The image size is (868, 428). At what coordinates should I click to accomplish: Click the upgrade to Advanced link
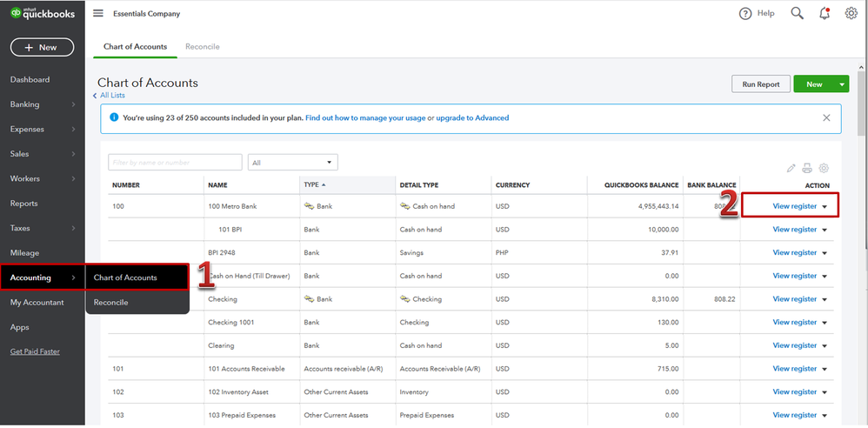(x=472, y=118)
